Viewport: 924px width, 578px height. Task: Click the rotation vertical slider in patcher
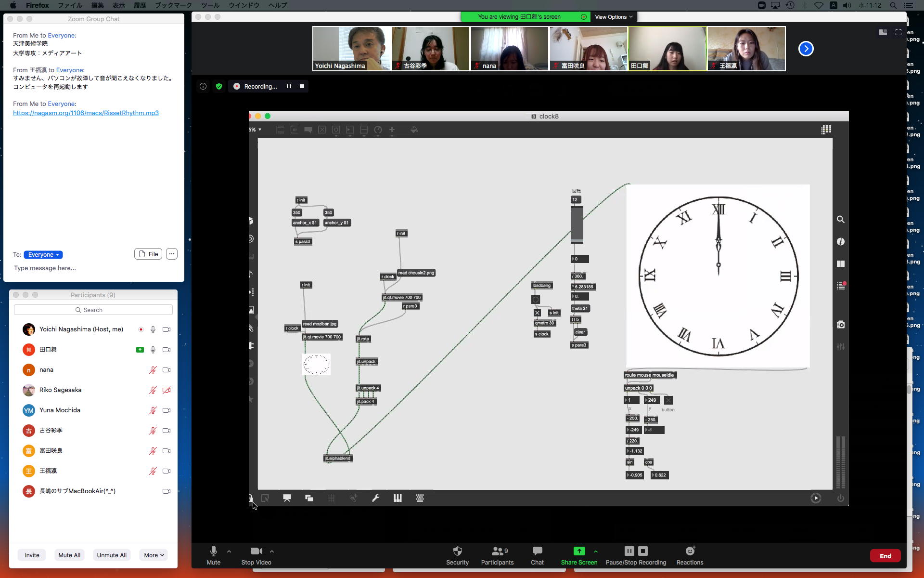tap(577, 224)
